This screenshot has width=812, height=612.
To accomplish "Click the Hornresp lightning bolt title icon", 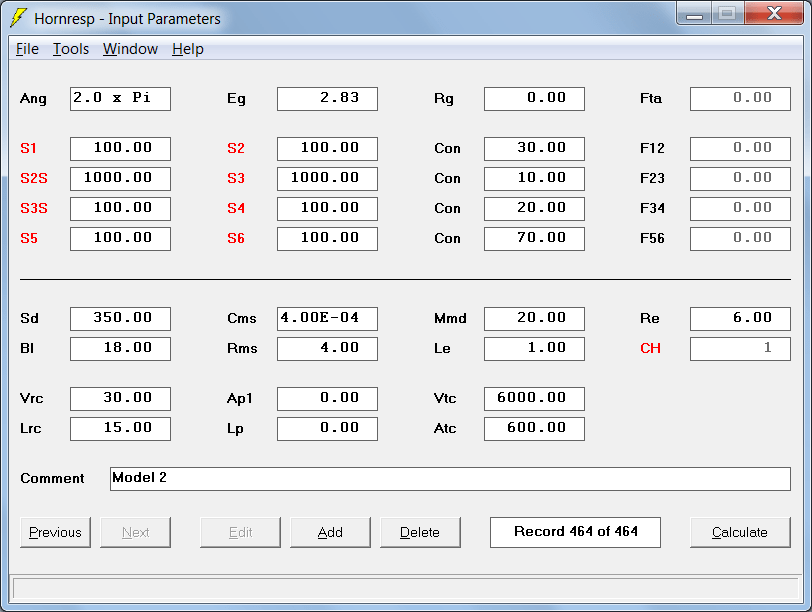I will (x=19, y=18).
